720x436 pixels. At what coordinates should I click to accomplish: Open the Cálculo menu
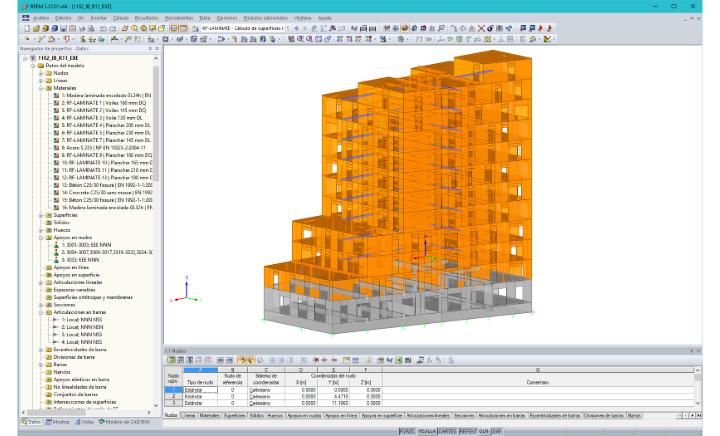click(x=121, y=18)
